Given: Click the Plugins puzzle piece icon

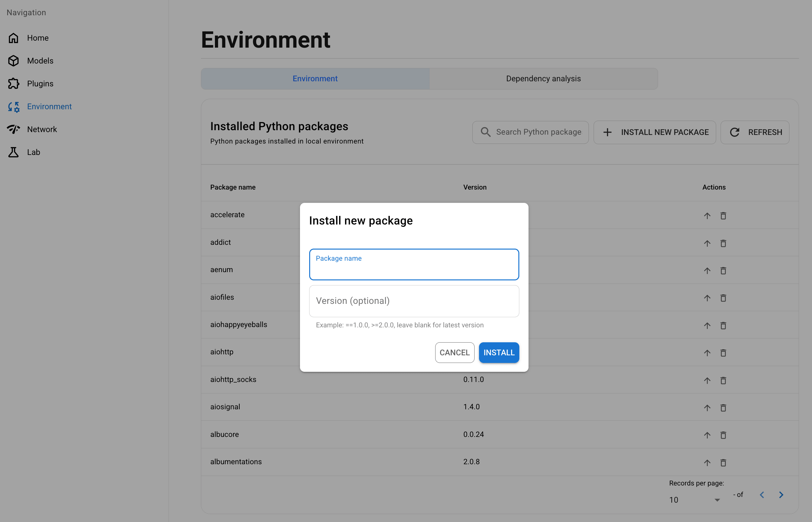Looking at the screenshot, I should pyautogui.click(x=14, y=84).
